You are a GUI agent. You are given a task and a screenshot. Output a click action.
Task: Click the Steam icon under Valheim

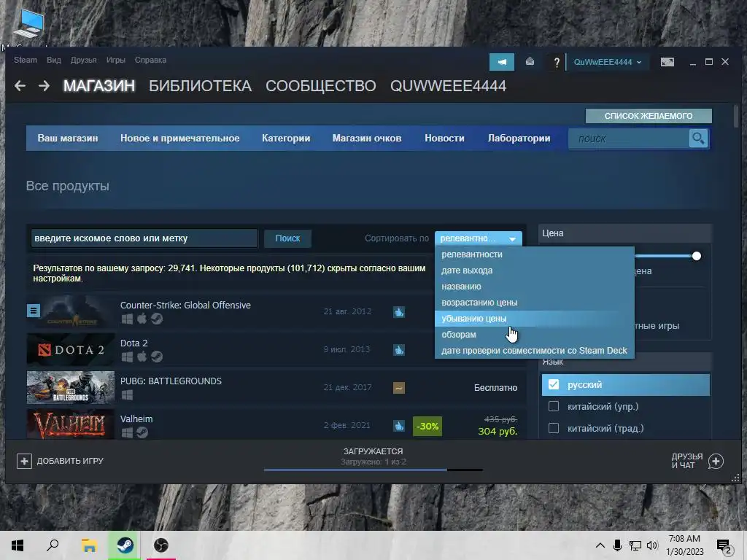click(x=142, y=432)
